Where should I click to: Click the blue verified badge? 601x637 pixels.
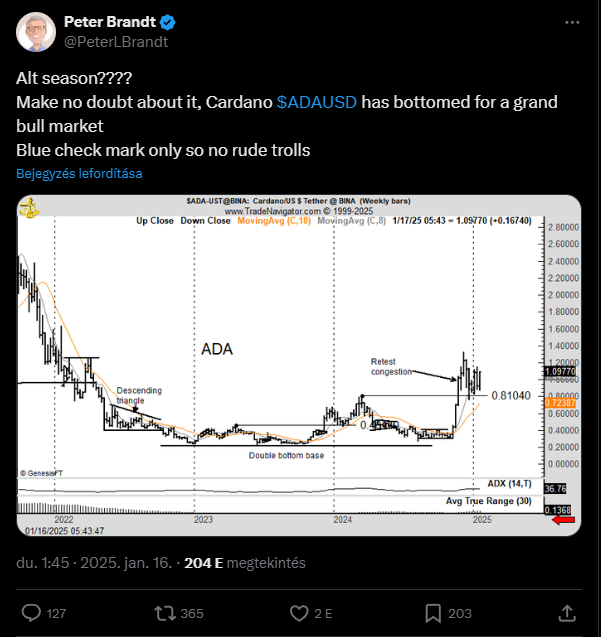click(x=167, y=22)
